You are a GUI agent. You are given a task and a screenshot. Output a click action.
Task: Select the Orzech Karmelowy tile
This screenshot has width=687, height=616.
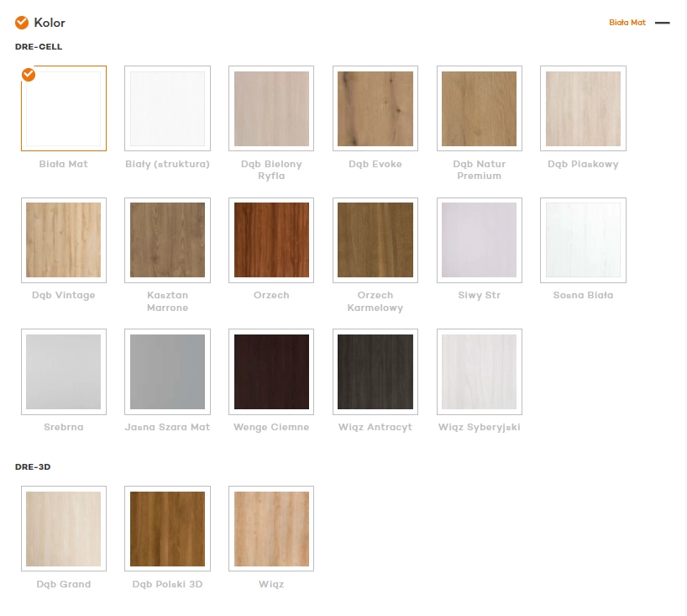pyautogui.click(x=375, y=240)
